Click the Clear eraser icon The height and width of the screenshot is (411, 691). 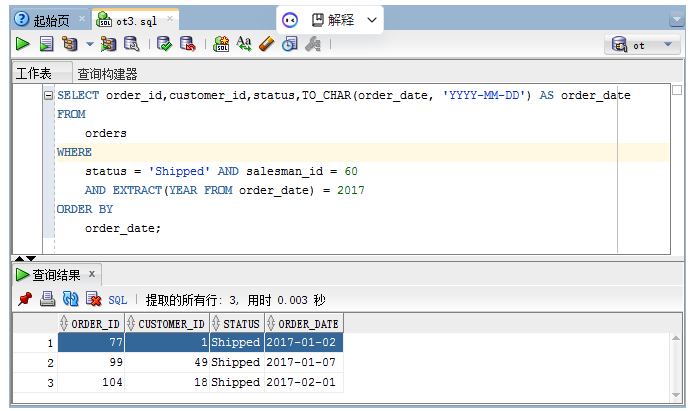click(x=266, y=44)
